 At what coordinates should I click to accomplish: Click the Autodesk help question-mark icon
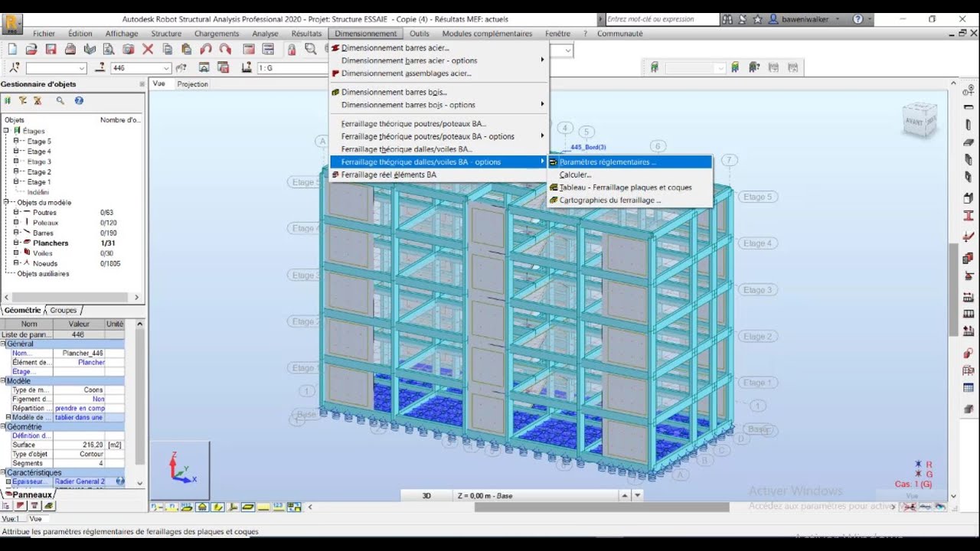857,19
